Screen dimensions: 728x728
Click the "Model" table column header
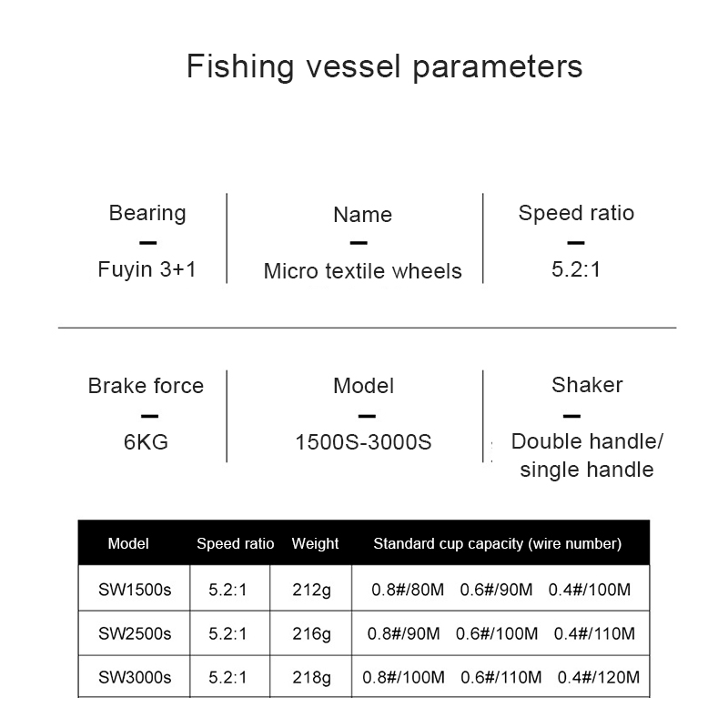pyautogui.click(x=128, y=544)
